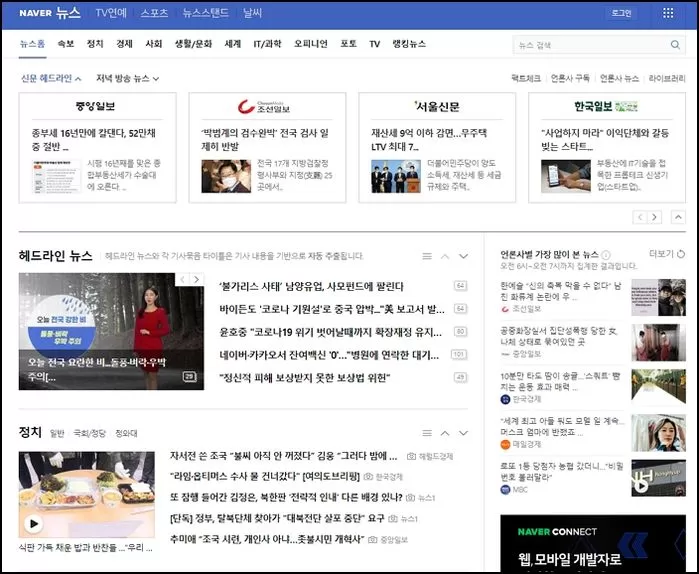Click the 29 related-articles badge on weather image
Image resolution: width=699 pixels, height=574 pixels.
coord(189,377)
